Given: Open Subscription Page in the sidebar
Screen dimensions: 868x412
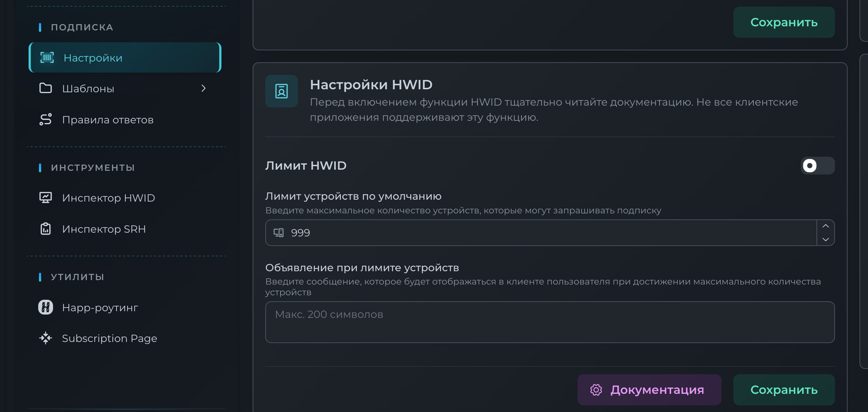Looking at the screenshot, I should click(x=109, y=338).
